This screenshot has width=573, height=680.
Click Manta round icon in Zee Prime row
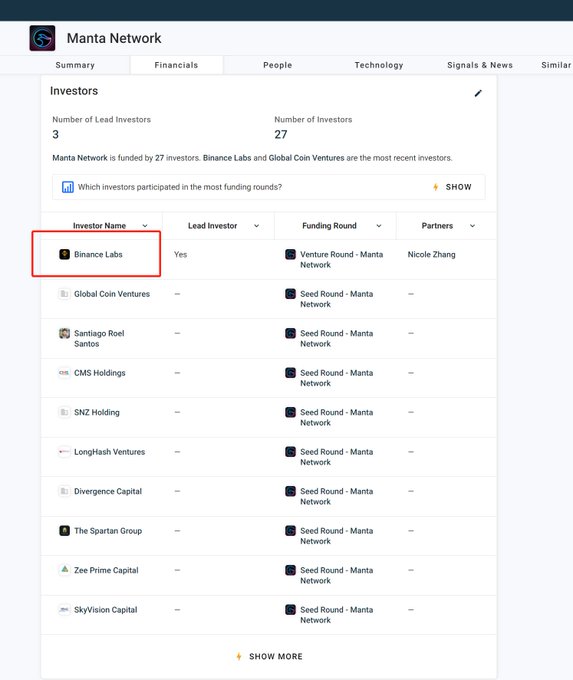click(291, 570)
